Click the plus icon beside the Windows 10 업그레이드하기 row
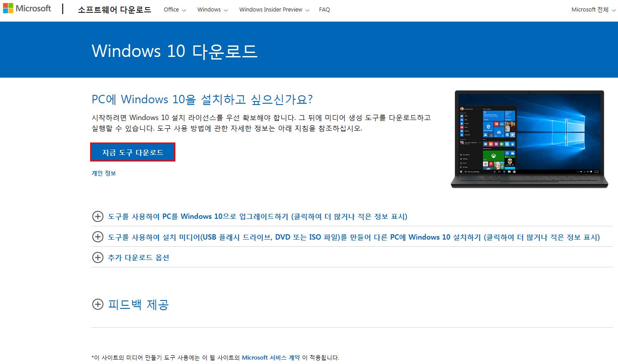 [97, 216]
